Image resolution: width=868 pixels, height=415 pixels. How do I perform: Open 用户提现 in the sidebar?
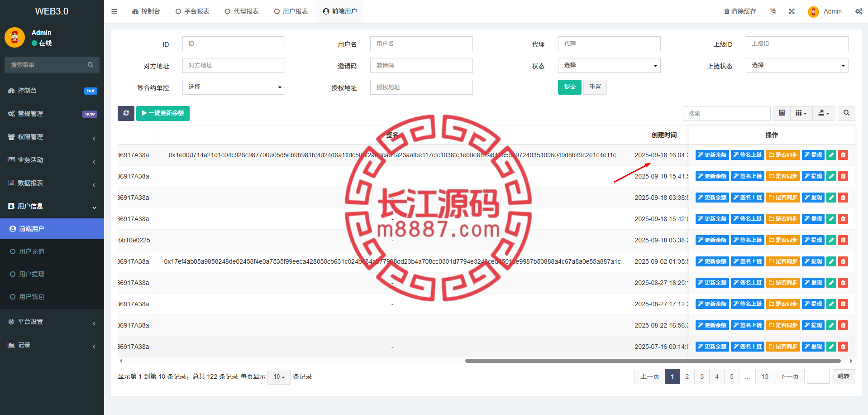[52, 274]
